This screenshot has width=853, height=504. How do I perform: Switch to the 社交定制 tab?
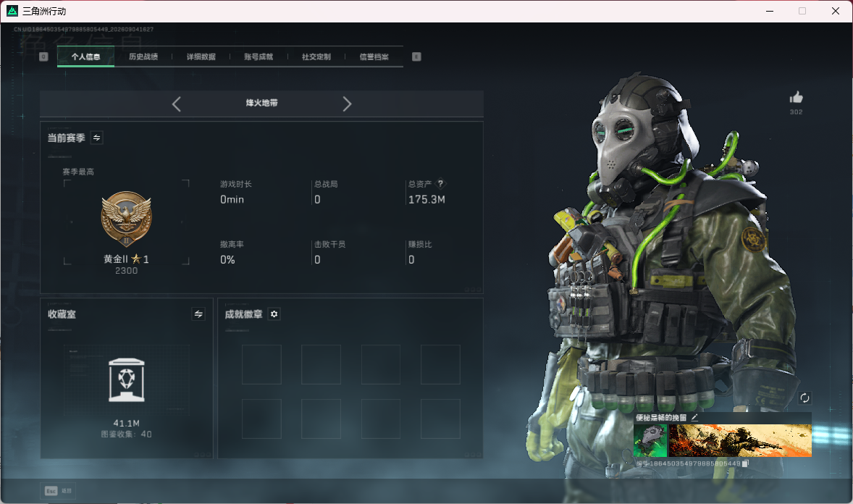[316, 56]
